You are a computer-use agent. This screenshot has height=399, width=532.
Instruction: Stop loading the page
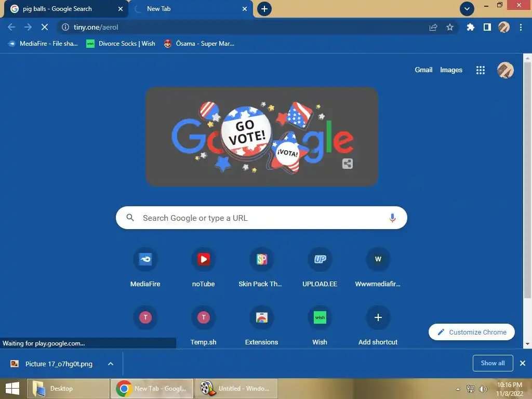pyautogui.click(x=45, y=27)
